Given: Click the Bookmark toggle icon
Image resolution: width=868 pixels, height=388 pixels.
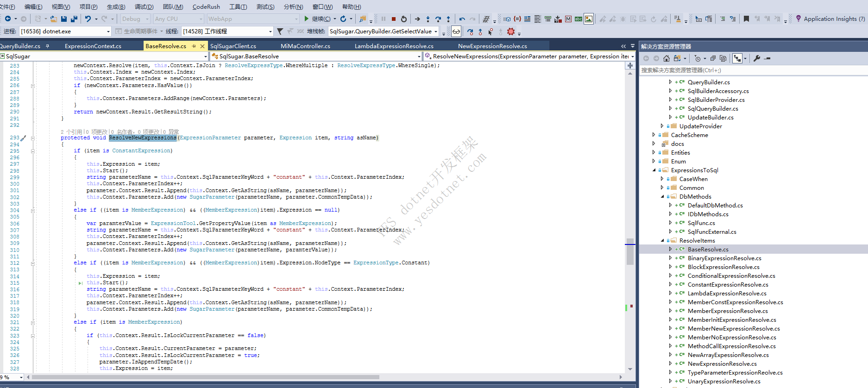Looking at the screenshot, I should pos(746,19).
